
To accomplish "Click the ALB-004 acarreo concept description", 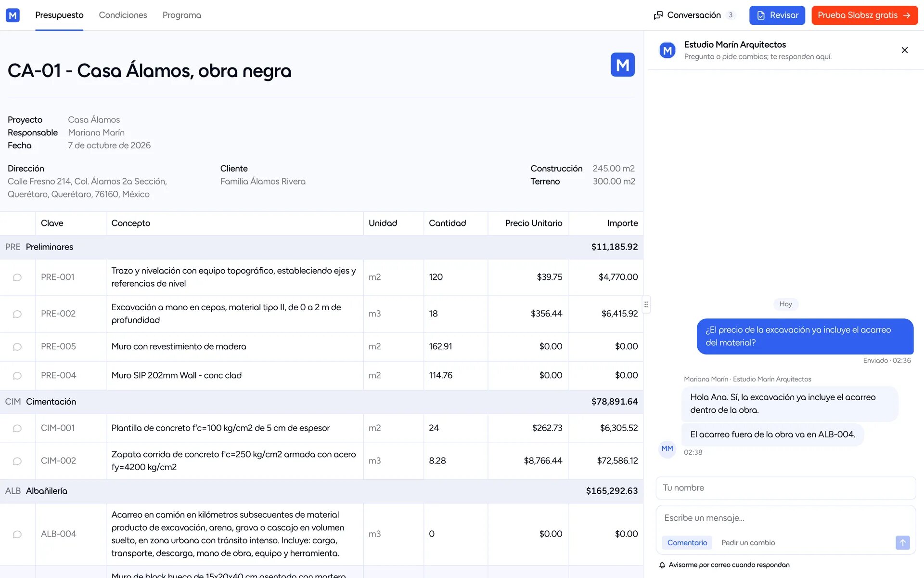I will [x=228, y=534].
